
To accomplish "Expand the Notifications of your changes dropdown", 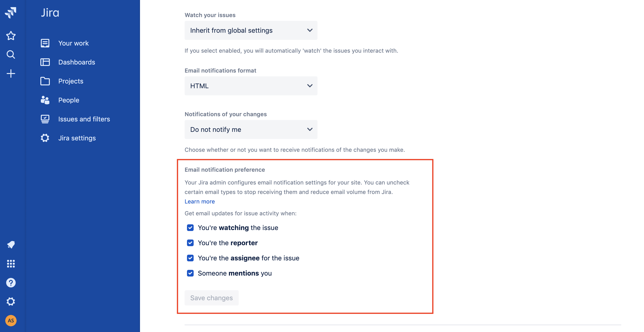I will (x=251, y=129).
